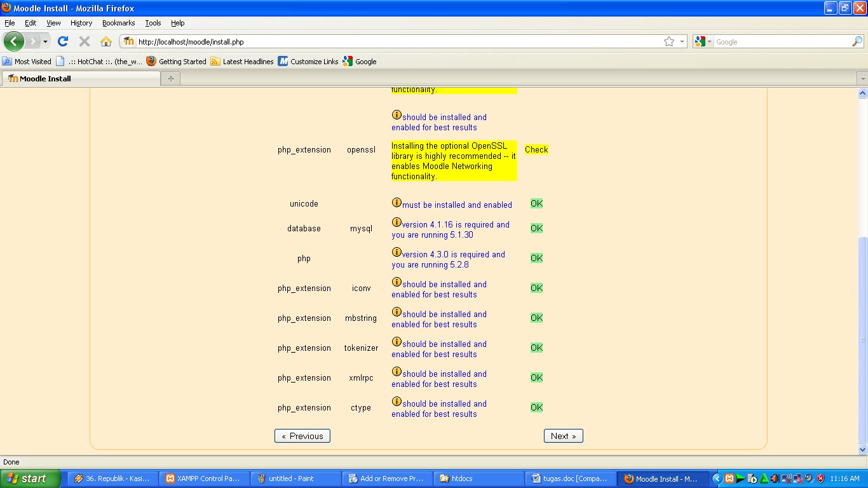Click the 'xmlrpc' extension name
This screenshot has height=488, width=868.
coord(361,378)
